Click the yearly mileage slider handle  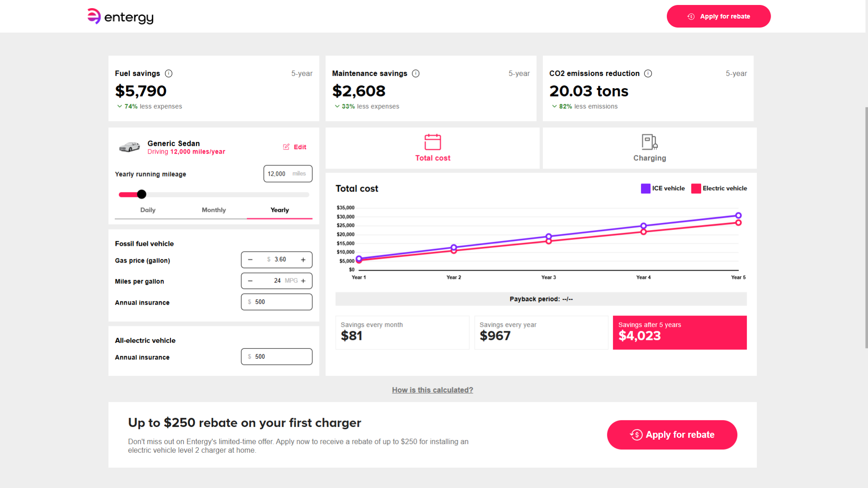click(142, 194)
